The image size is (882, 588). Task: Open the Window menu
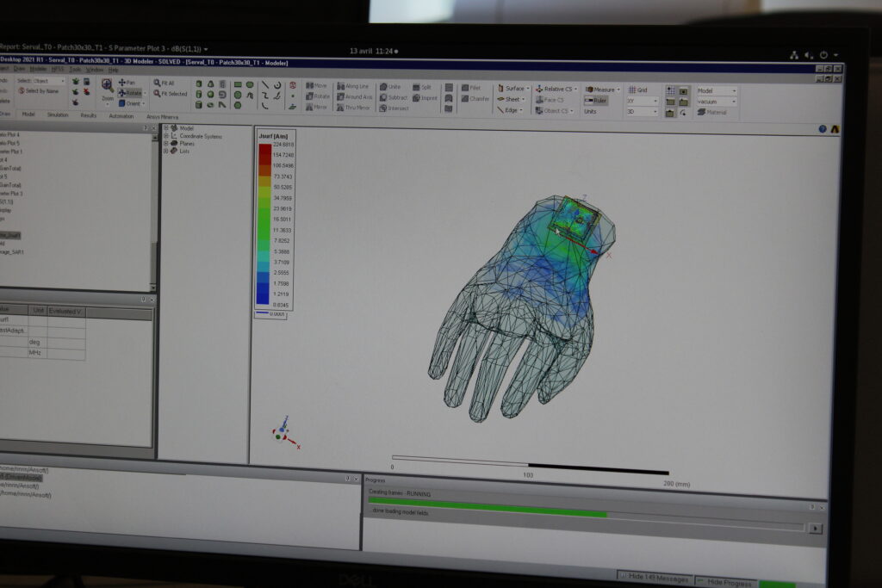pos(95,70)
